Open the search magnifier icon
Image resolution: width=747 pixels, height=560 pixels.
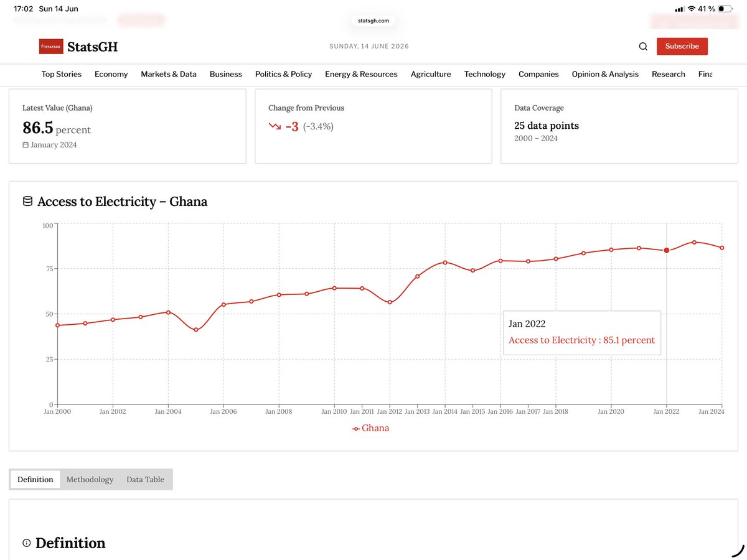point(643,46)
